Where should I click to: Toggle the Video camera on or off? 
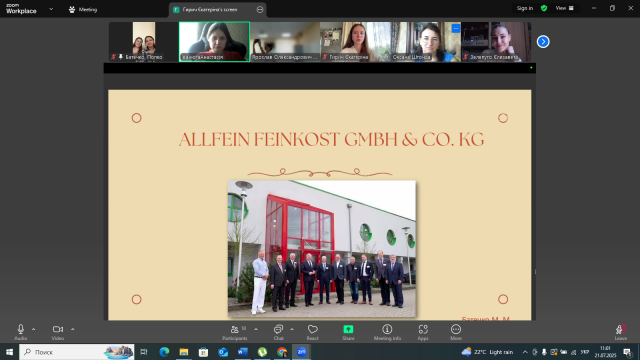[x=58, y=329]
